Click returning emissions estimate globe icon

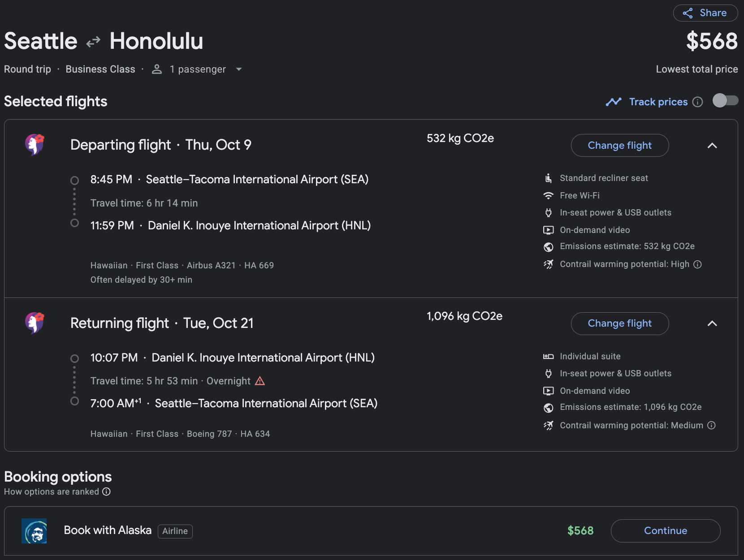tap(548, 408)
